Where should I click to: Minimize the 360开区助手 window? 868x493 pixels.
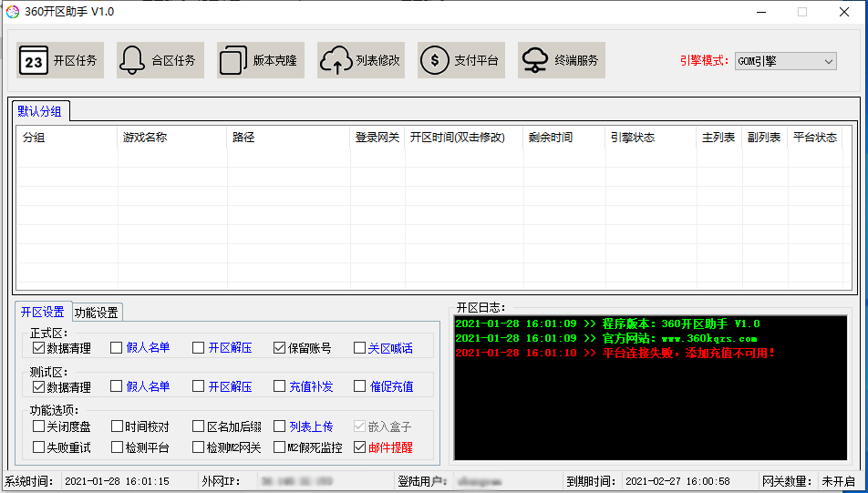click(761, 12)
